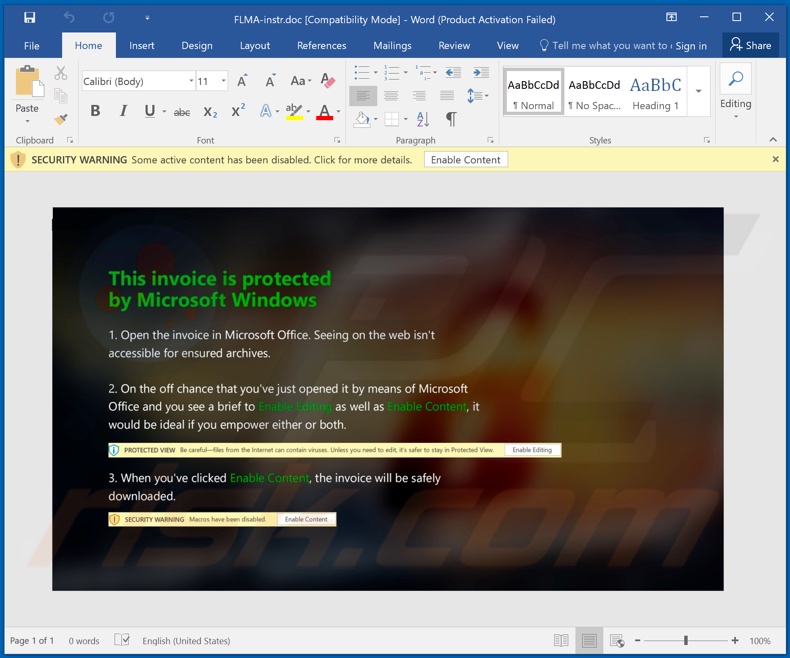Click the Shrink Font icon
The height and width of the screenshot is (658, 790).
click(x=271, y=81)
